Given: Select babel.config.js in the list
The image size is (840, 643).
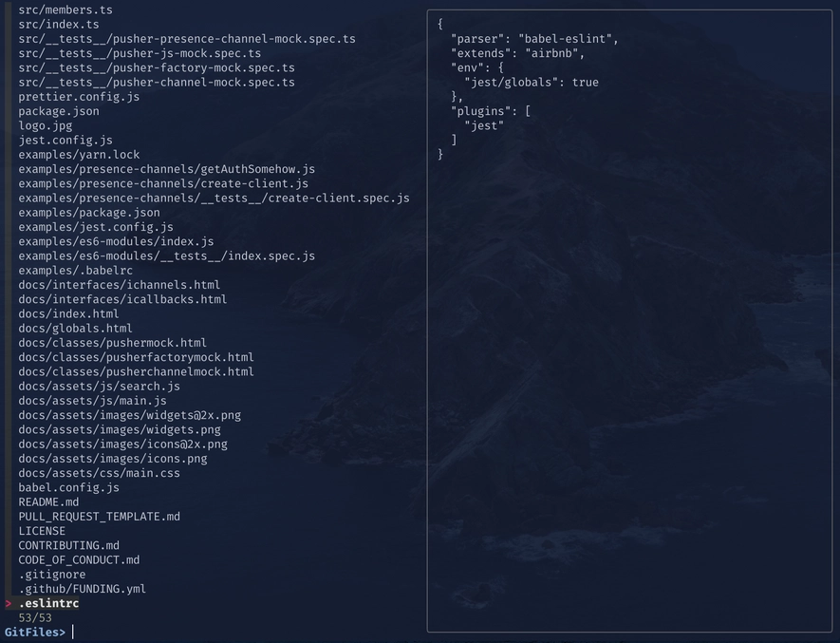Looking at the screenshot, I should tap(68, 487).
